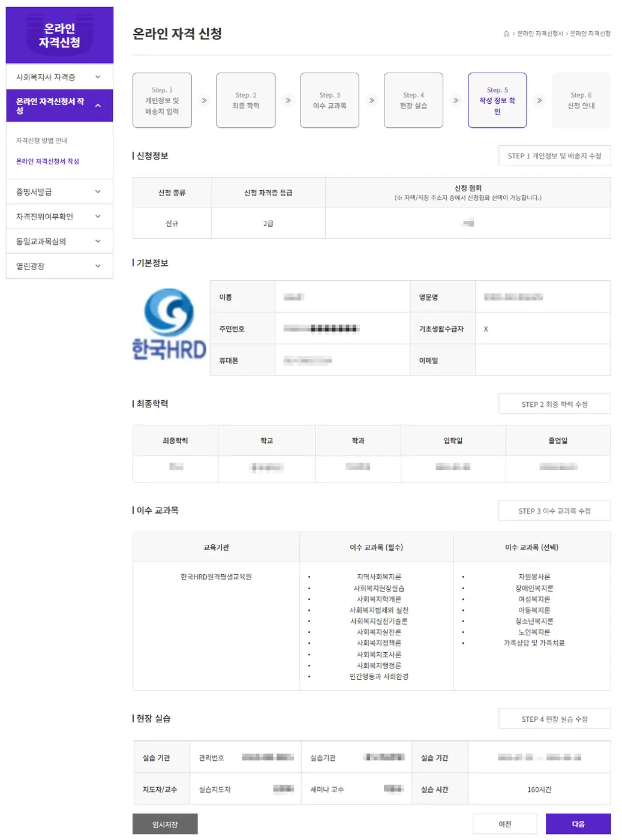Click the 온라인 자격신청 sidebar banner
Image resolution: width=622 pixels, height=840 pixels.
[x=59, y=35]
